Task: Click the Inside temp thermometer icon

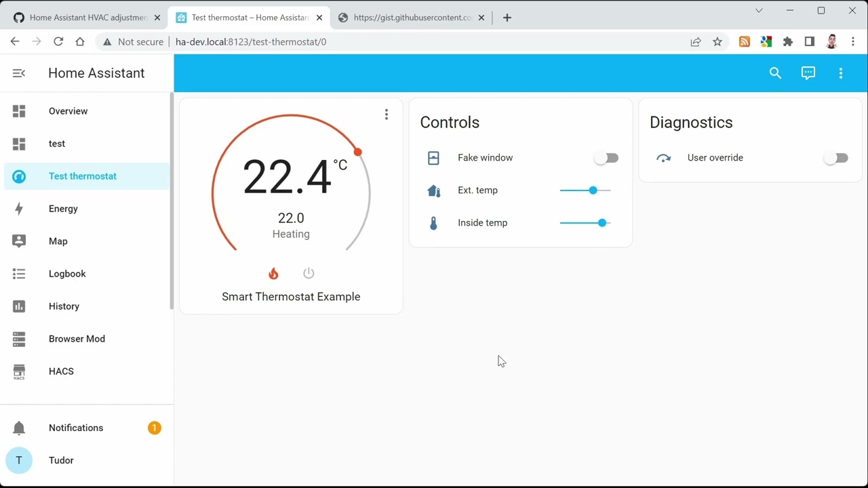Action: (433, 223)
